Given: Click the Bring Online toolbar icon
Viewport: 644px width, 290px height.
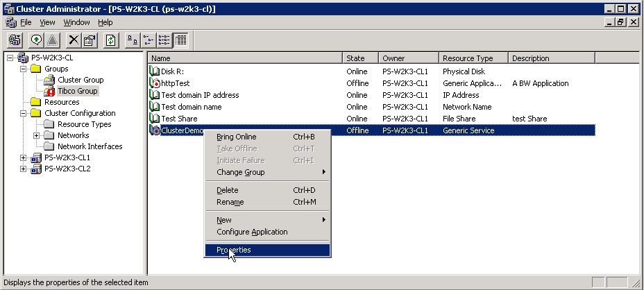Looking at the screenshot, I should (x=37, y=40).
